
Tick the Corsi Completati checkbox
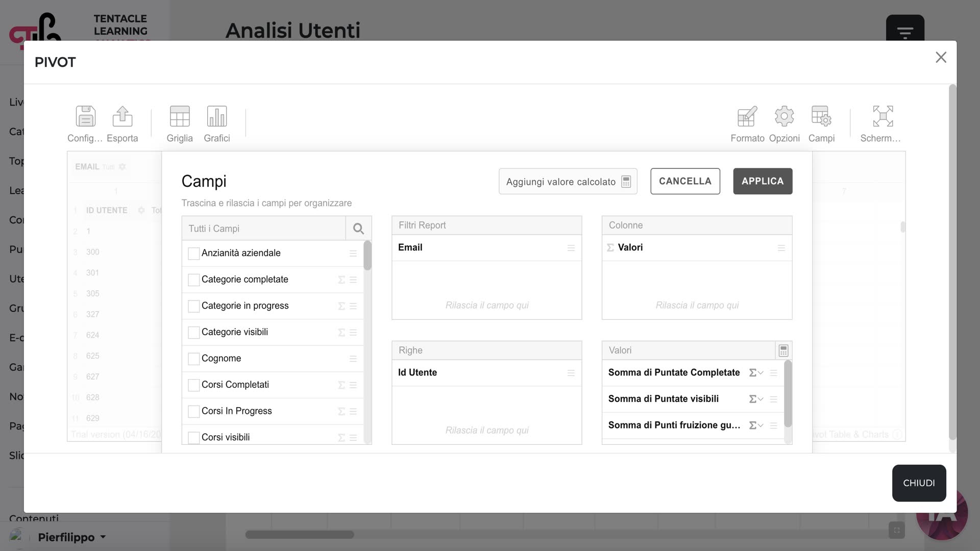point(193,385)
